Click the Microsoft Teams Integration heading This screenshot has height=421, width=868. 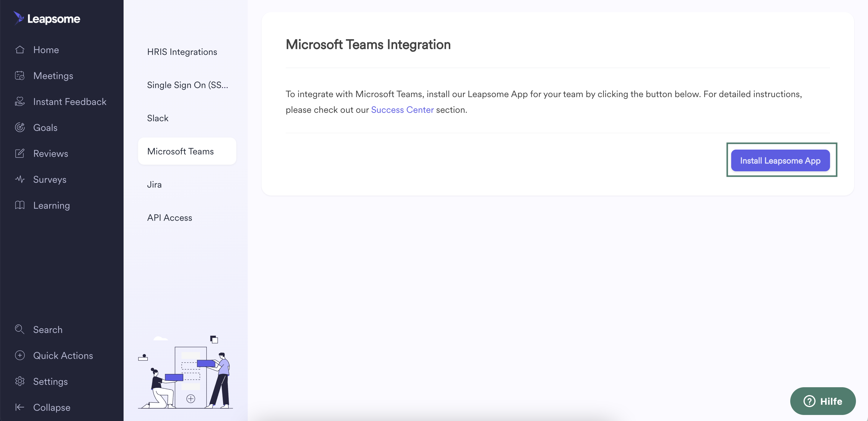click(x=368, y=44)
